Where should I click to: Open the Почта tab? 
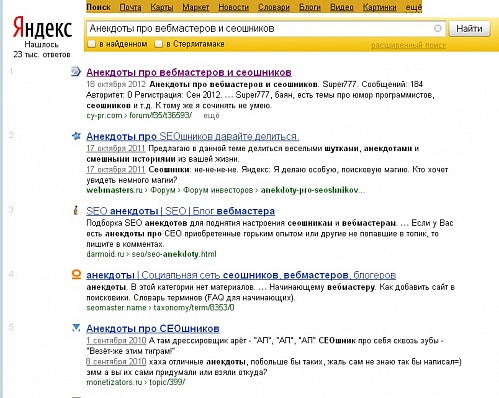(x=130, y=7)
